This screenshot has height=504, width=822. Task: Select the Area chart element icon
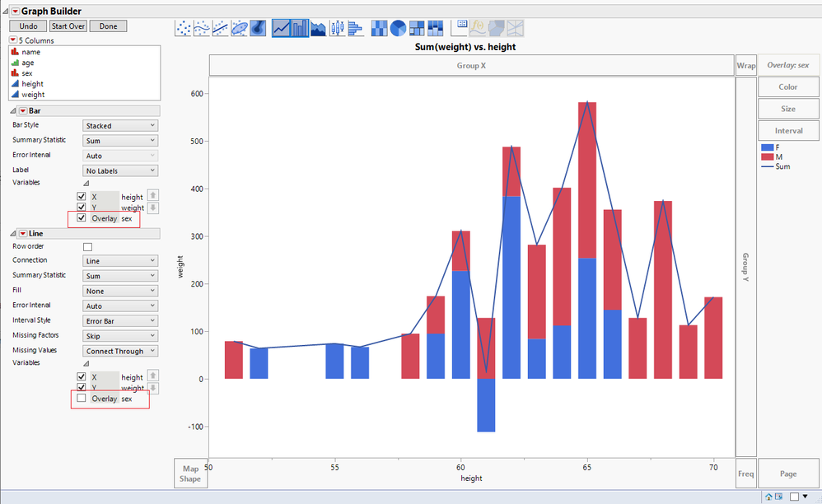click(x=318, y=28)
